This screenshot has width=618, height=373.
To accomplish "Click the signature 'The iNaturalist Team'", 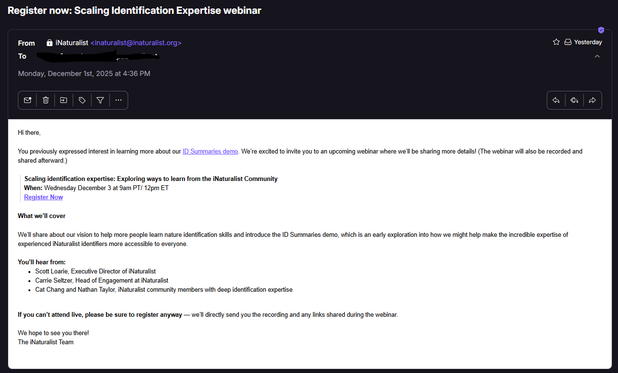I will [x=46, y=342].
